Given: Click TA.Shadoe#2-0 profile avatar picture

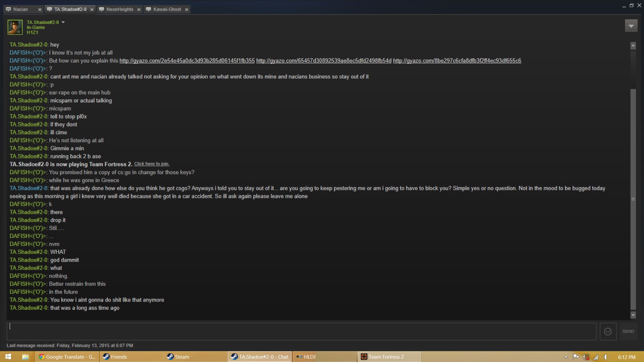Looking at the screenshot, I should coord(15,27).
